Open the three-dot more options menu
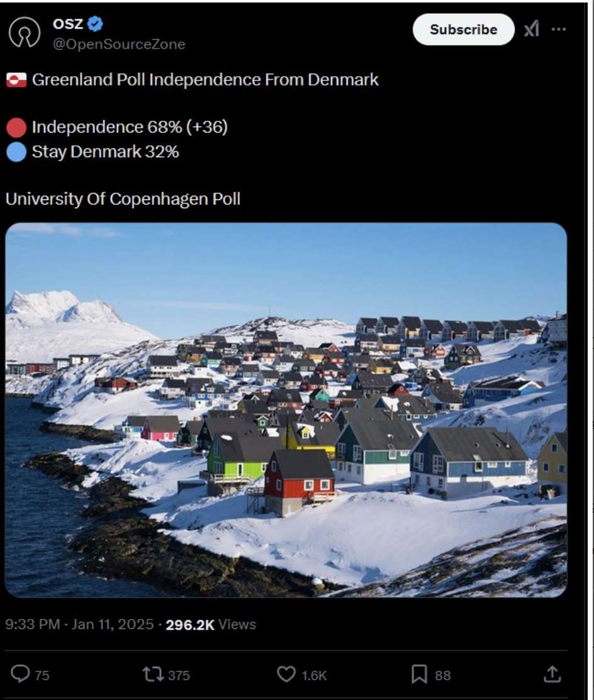 point(559,30)
